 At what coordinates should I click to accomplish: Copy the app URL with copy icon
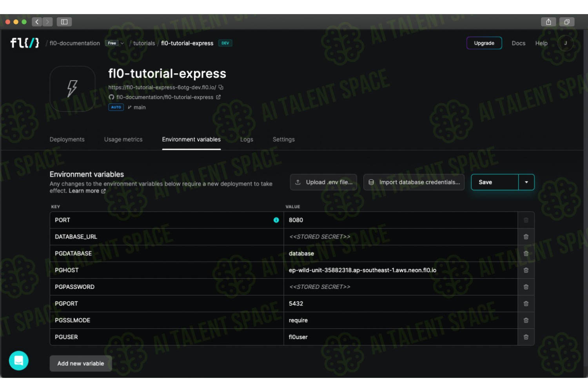[221, 87]
